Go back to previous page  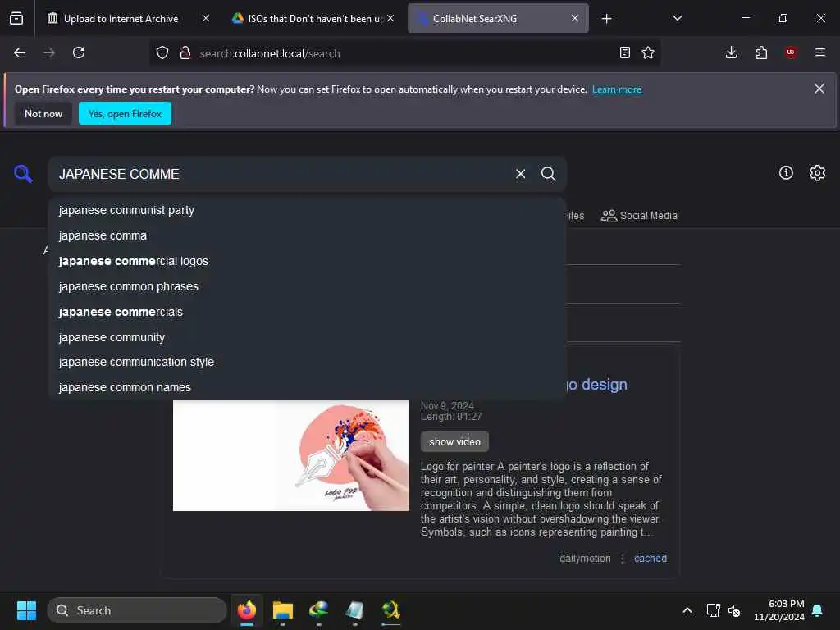20,52
